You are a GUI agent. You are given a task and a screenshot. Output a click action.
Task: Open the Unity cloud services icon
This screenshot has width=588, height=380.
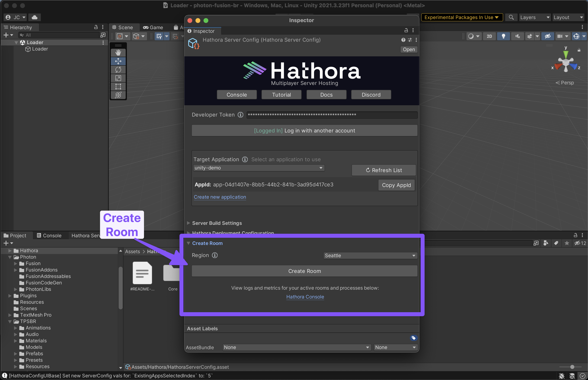(x=35, y=17)
